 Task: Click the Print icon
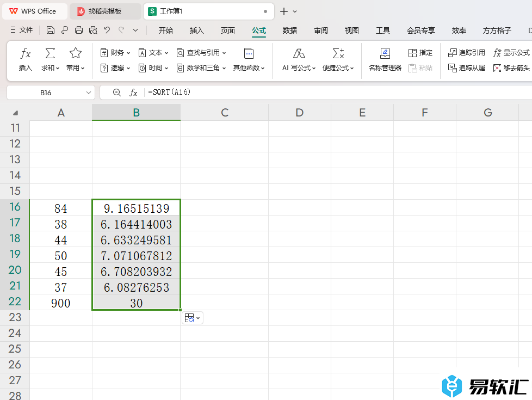click(79, 30)
